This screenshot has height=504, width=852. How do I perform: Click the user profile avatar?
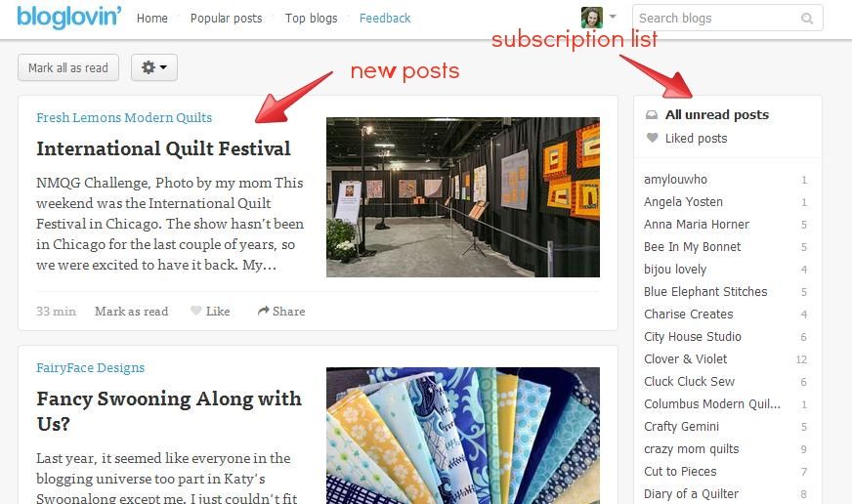pos(592,18)
